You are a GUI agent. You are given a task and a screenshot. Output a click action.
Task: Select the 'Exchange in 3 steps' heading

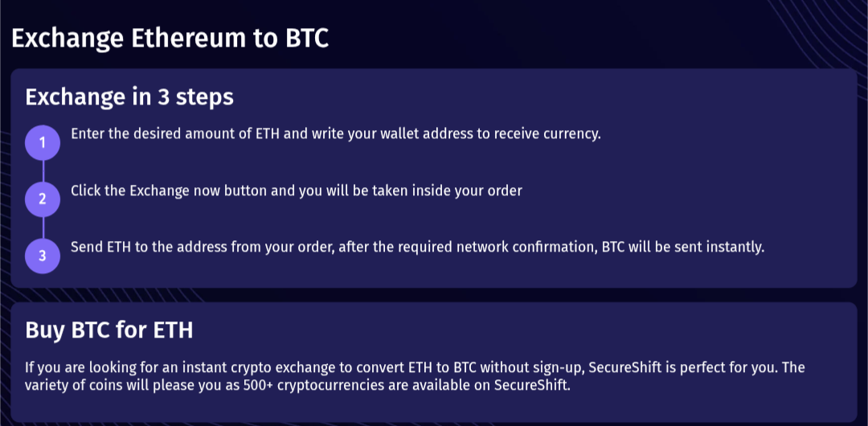point(129,97)
